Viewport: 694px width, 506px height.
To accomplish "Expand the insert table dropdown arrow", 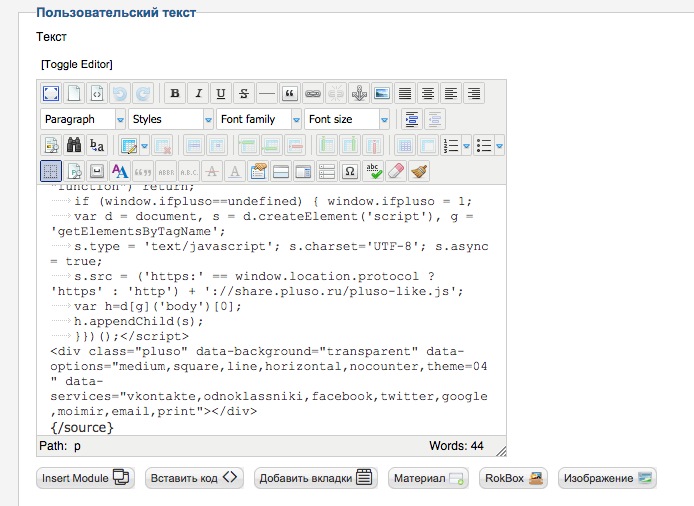I will tap(144, 145).
